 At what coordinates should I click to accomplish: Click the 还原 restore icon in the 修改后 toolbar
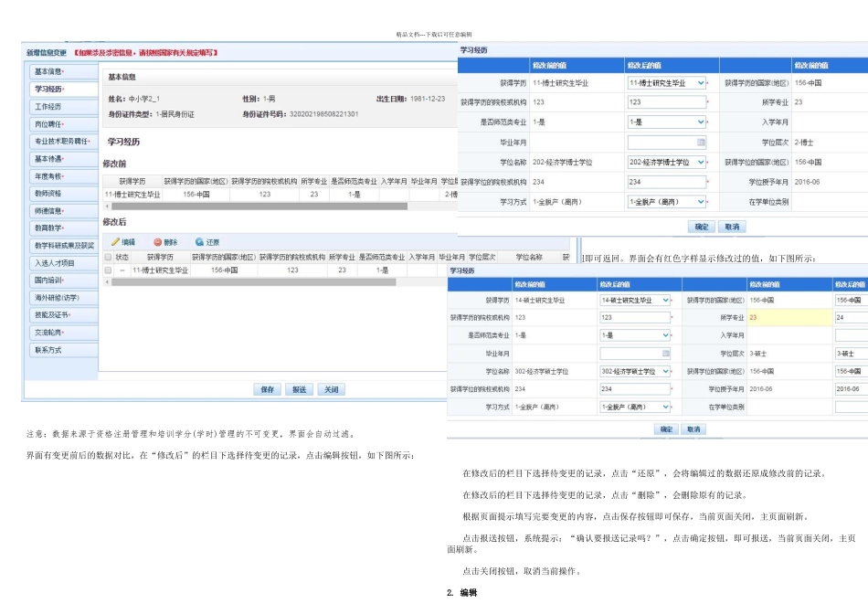point(199,242)
